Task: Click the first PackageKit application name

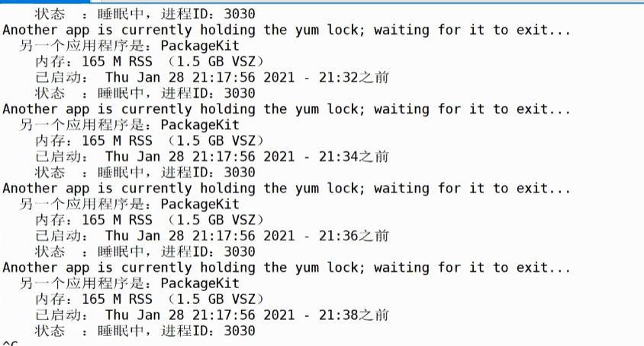Action: pyautogui.click(x=200, y=46)
